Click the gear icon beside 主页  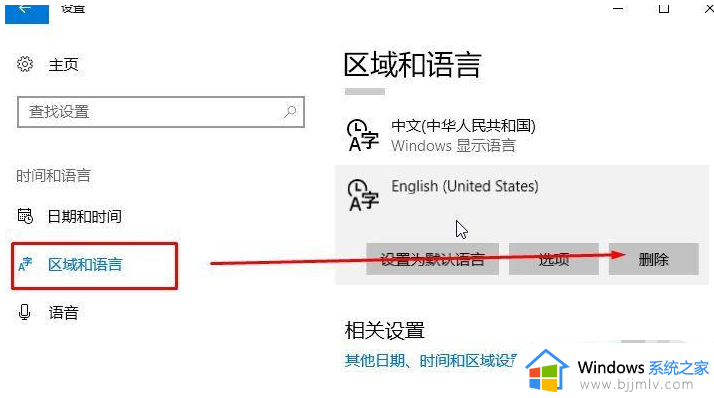(25, 64)
